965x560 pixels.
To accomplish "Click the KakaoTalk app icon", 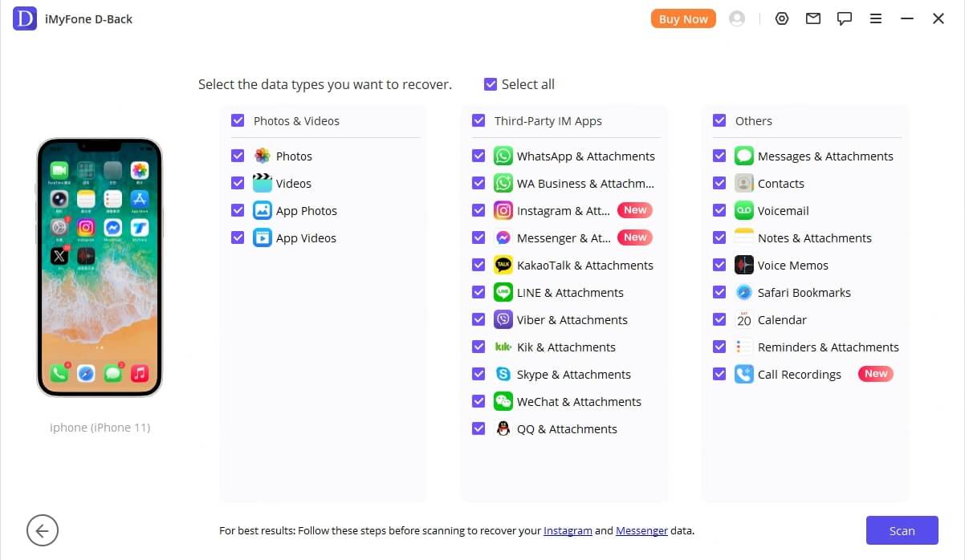I will (x=503, y=265).
